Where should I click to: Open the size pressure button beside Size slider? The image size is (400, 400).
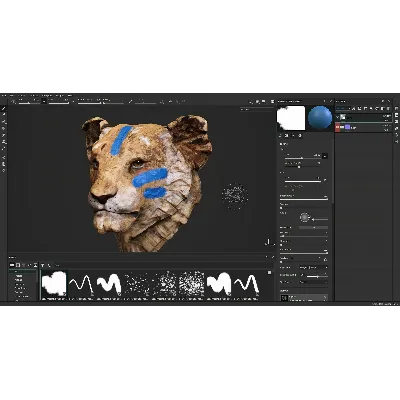tap(325, 156)
